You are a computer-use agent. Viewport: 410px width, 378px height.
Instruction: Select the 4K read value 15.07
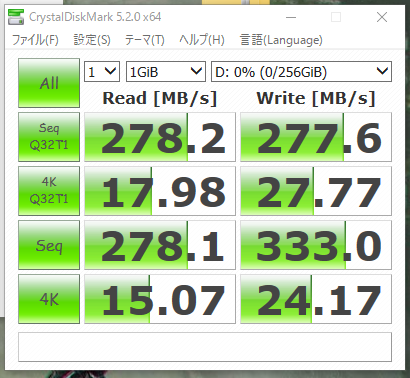point(160,299)
